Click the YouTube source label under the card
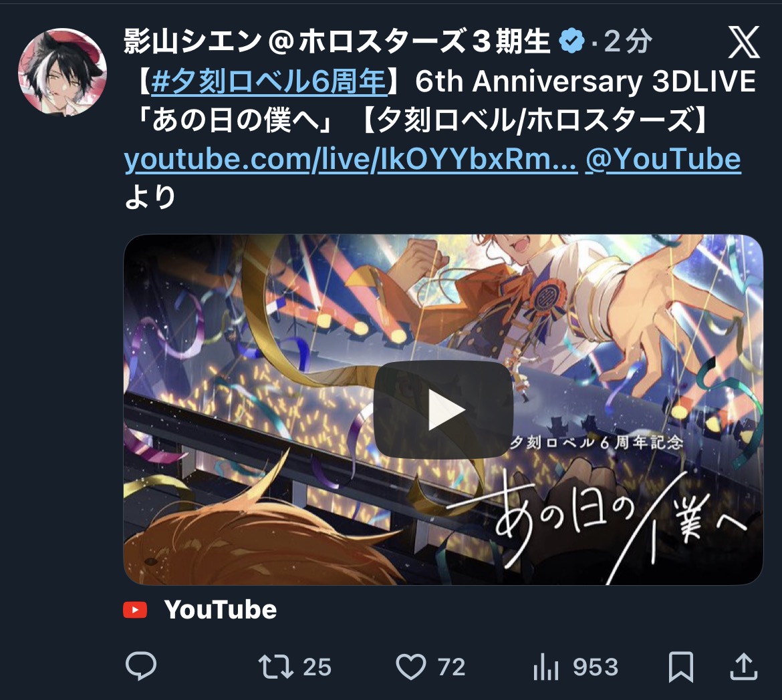This screenshot has height=700, width=782. [x=221, y=610]
